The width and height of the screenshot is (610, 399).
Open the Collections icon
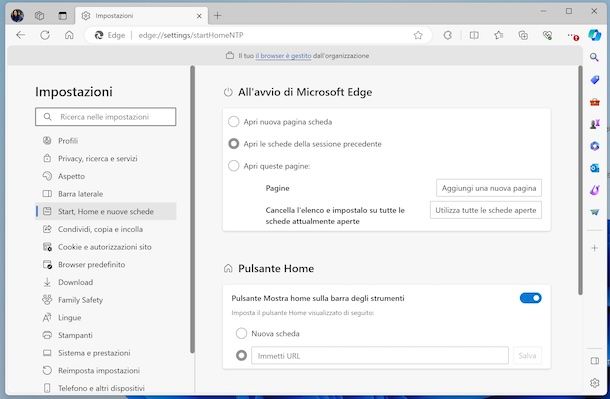(x=523, y=35)
